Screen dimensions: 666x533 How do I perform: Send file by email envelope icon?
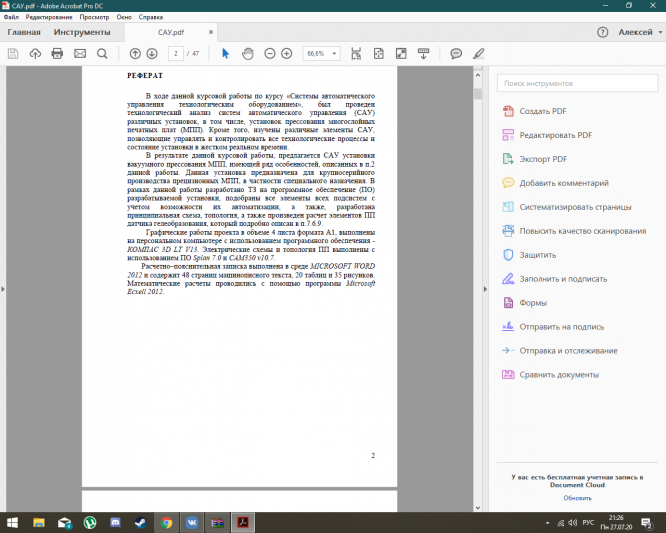point(79,53)
